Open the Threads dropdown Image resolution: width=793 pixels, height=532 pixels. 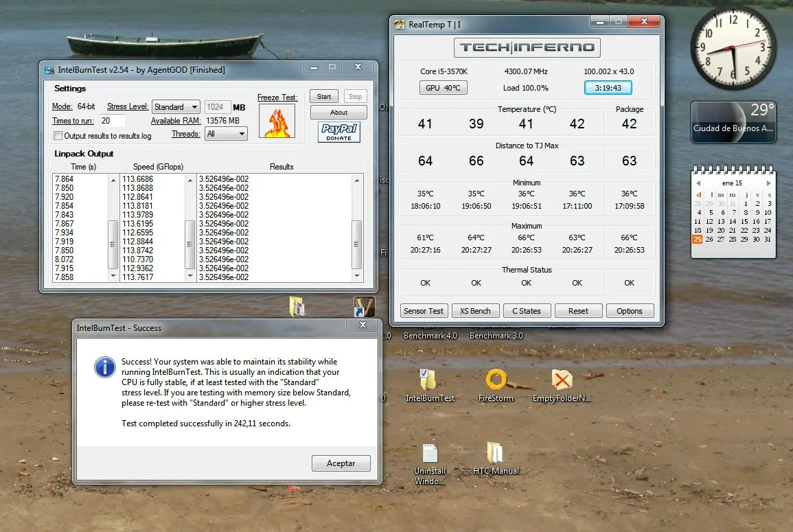coord(226,134)
